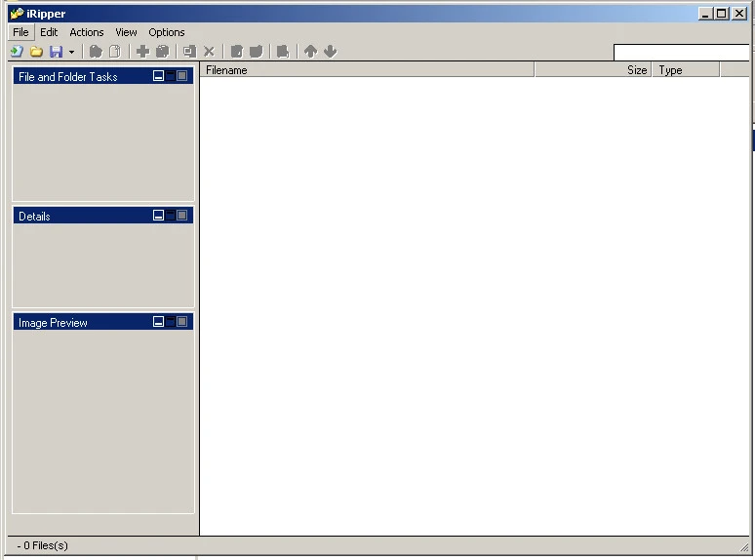Click the greyed curled page icon before separator
755x560 pixels.
(257, 51)
